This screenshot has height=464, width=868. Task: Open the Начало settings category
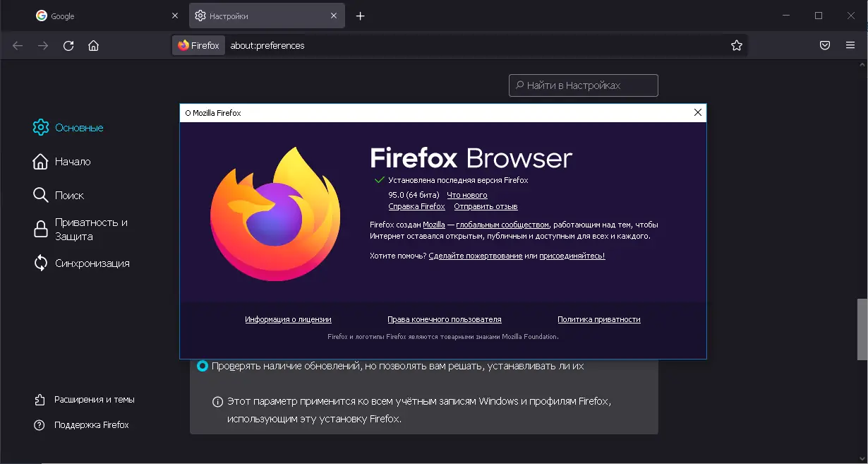tap(62, 162)
